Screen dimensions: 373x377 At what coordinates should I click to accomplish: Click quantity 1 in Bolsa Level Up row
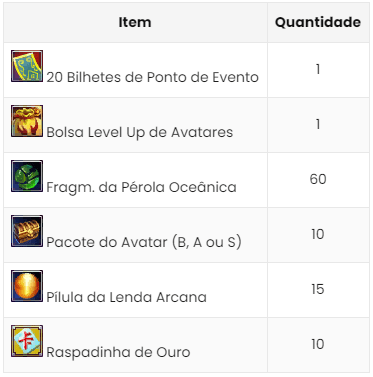tap(318, 124)
